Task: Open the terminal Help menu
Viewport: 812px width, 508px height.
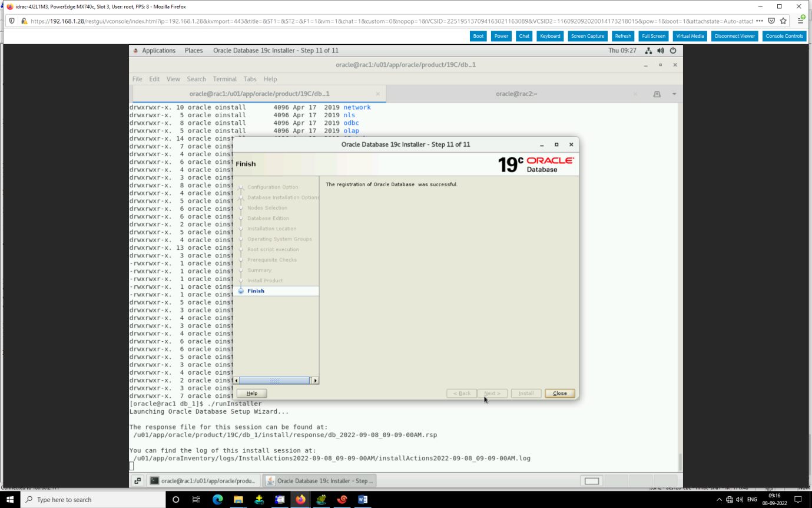Action: coord(270,79)
